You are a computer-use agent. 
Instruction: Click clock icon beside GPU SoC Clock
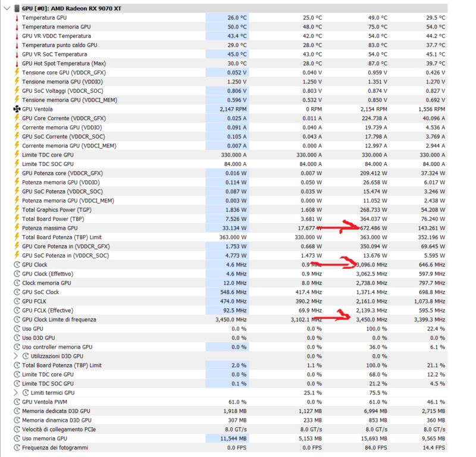pyautogui.click(x=17, y=292)
